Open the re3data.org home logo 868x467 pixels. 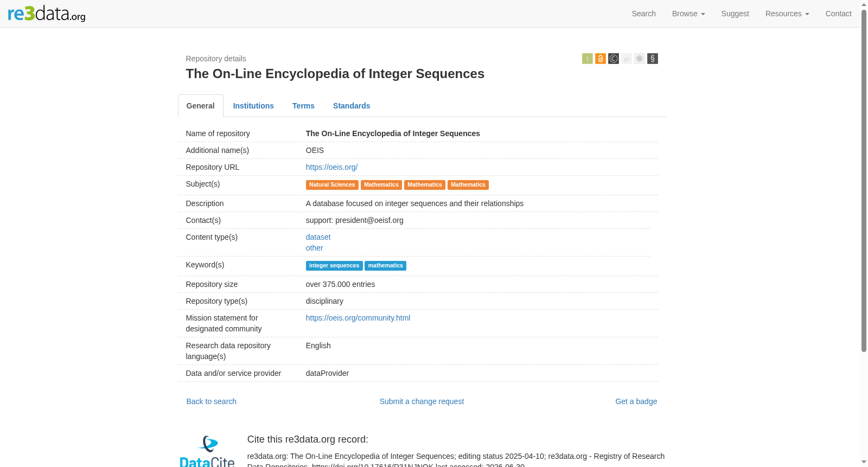[x=47, y=13]
